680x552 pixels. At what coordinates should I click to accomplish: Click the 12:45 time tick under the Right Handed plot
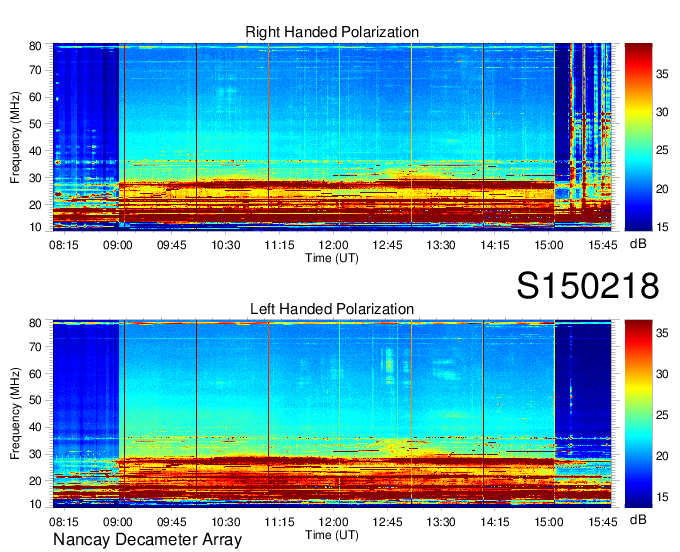pos(387,245)
